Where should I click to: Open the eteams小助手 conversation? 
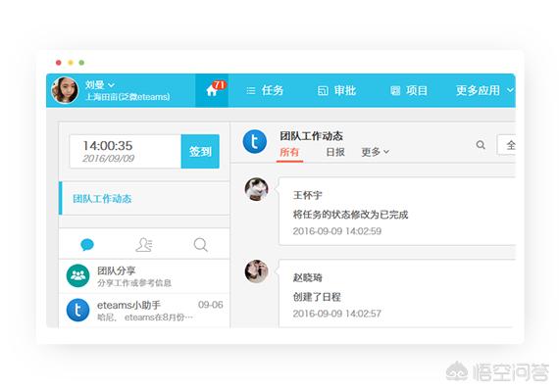pyautogui.click(x=144, y=311)
